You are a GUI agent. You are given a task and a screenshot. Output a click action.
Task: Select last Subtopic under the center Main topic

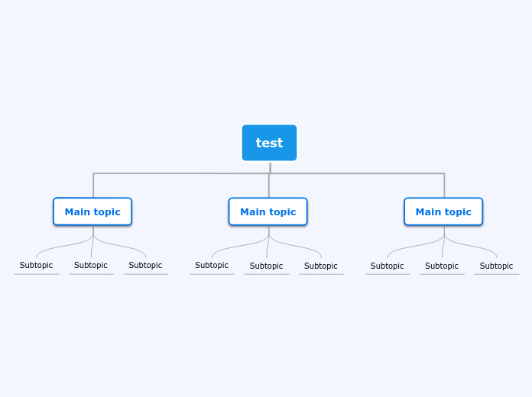click(x=321, y=266)
